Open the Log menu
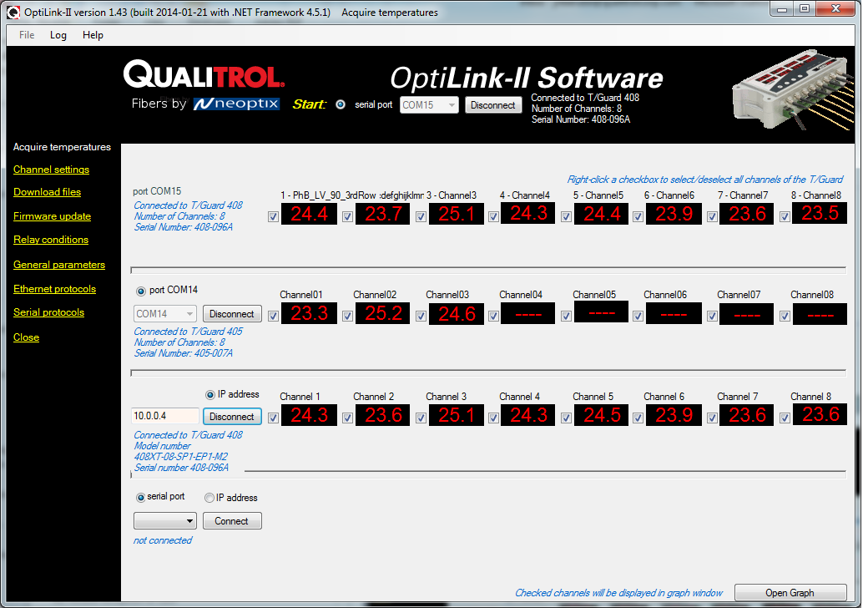868x608 pixels. coord(58,35)
